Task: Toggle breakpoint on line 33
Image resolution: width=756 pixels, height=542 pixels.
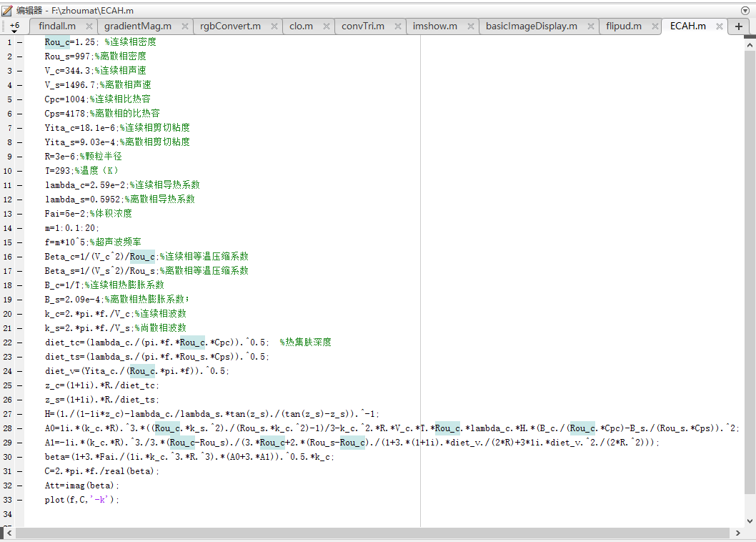Action: click(19, 500)
